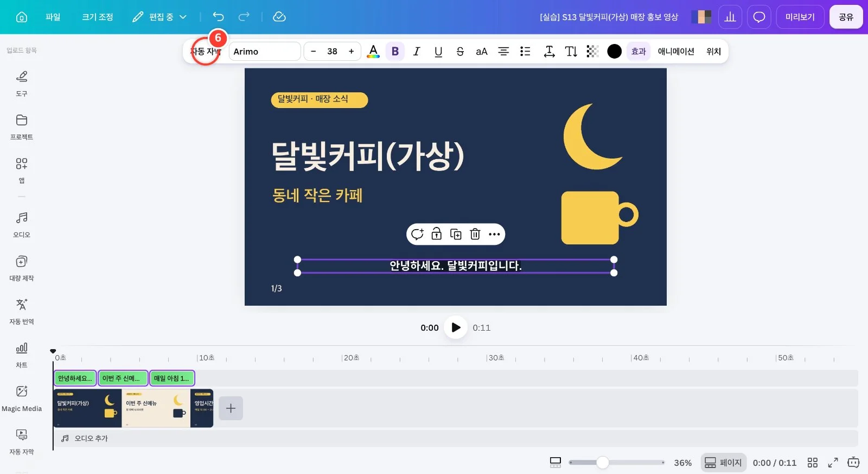Open the analytics chart icon

click(x=730, y=17)
